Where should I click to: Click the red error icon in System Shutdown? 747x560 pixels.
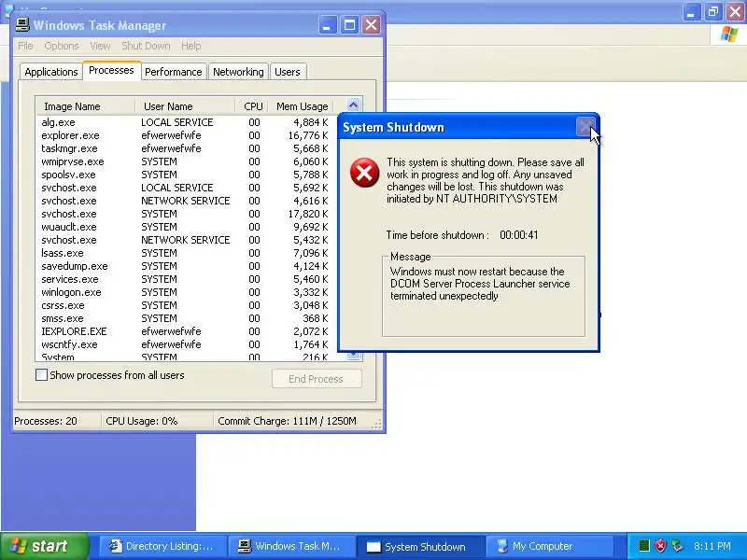(x=364, y=173)
